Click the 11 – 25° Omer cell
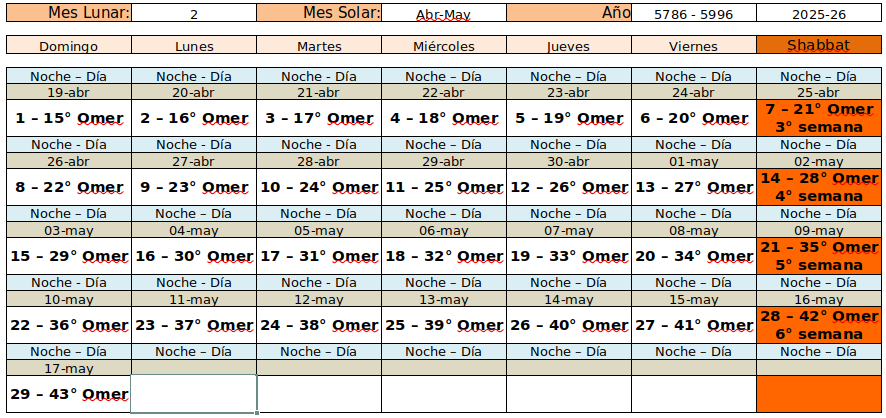The image size is (886, 418). point(443,187)
